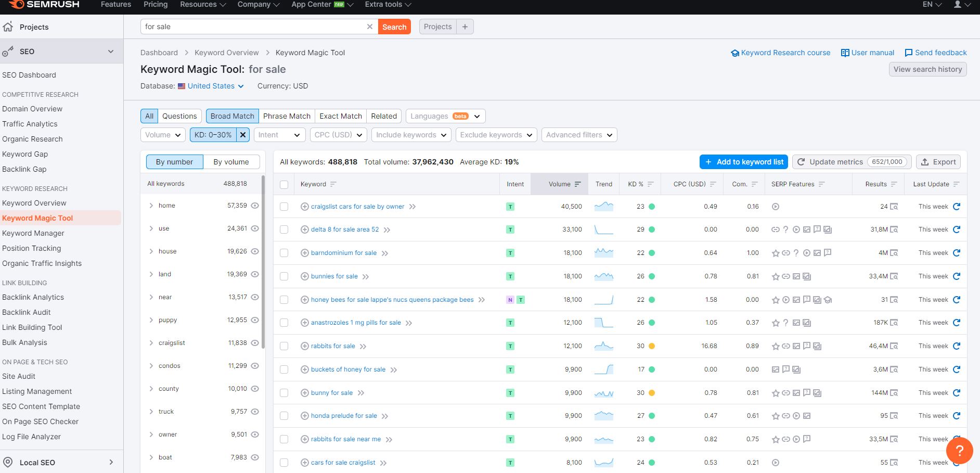
Task: Select the Related tab
Action: tap(384, 116)
